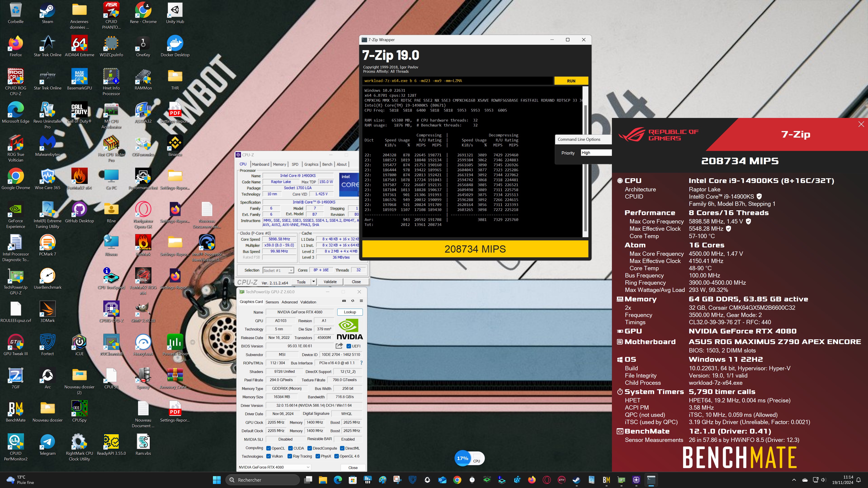Open the Process Lasso shortcut
Viewport: 868px width, 488px height.
click(x=175, y=345)
